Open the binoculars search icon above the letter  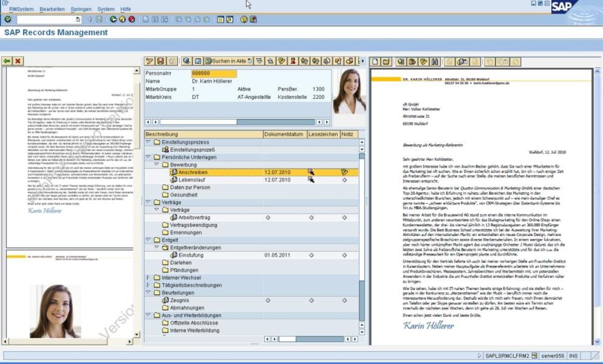click(435, 61)
